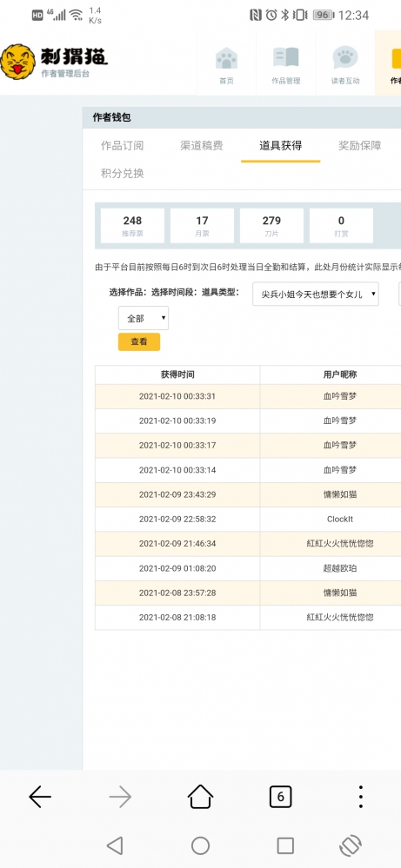
Task: Click the user nickname ClockIt
Action: tap(340, 520)
